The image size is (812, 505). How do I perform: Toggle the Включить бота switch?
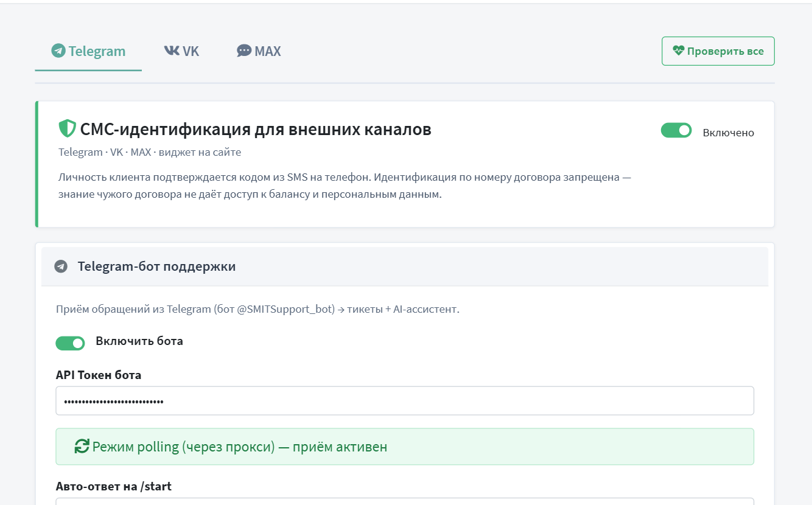(71, 343)
